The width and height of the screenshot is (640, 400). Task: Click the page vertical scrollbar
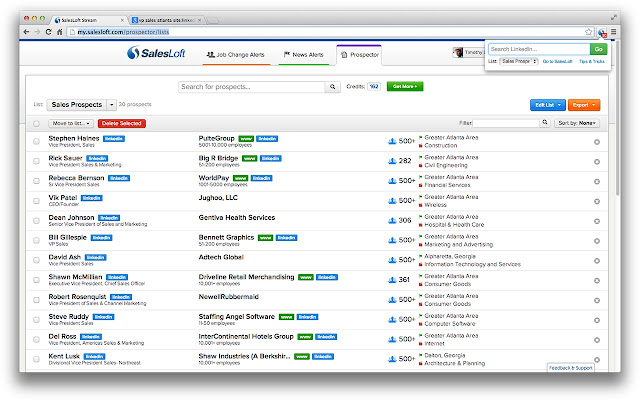pyautogui.click(x=618, y=118)
